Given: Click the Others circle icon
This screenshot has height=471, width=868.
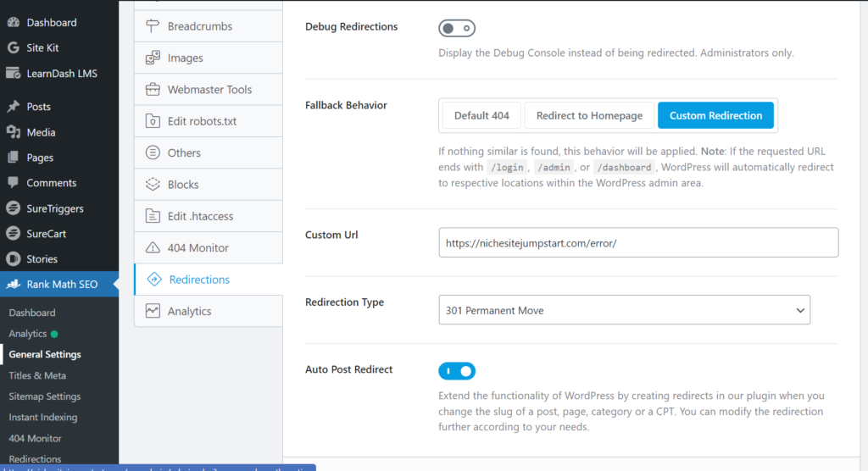Looking at the screenshot, I should tap(153, 152).
